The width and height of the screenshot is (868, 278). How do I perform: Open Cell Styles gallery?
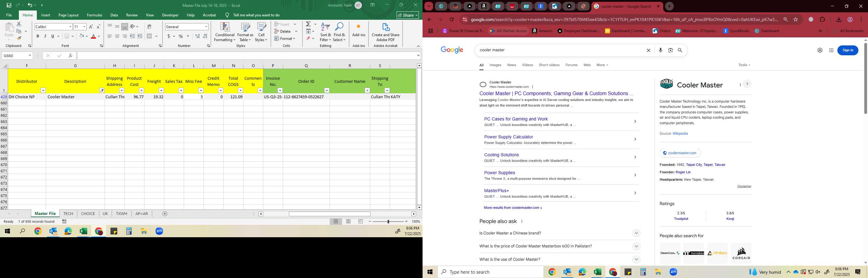pos(261,32)
